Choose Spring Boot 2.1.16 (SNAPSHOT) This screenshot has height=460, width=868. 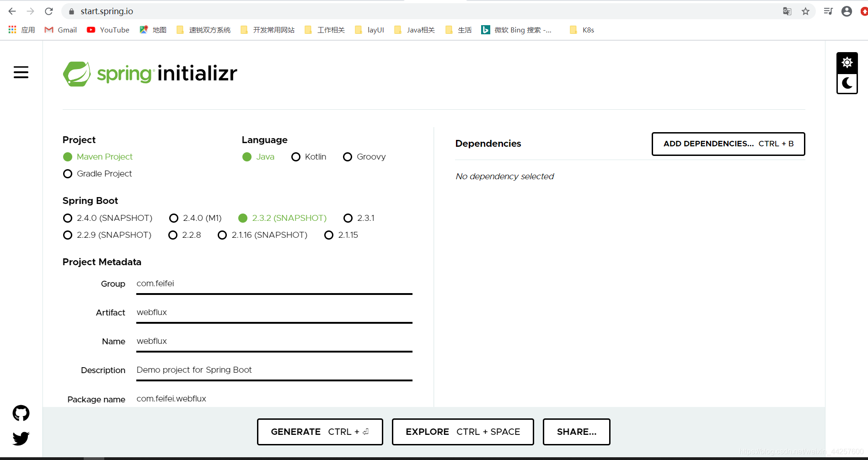pos(263,235)
